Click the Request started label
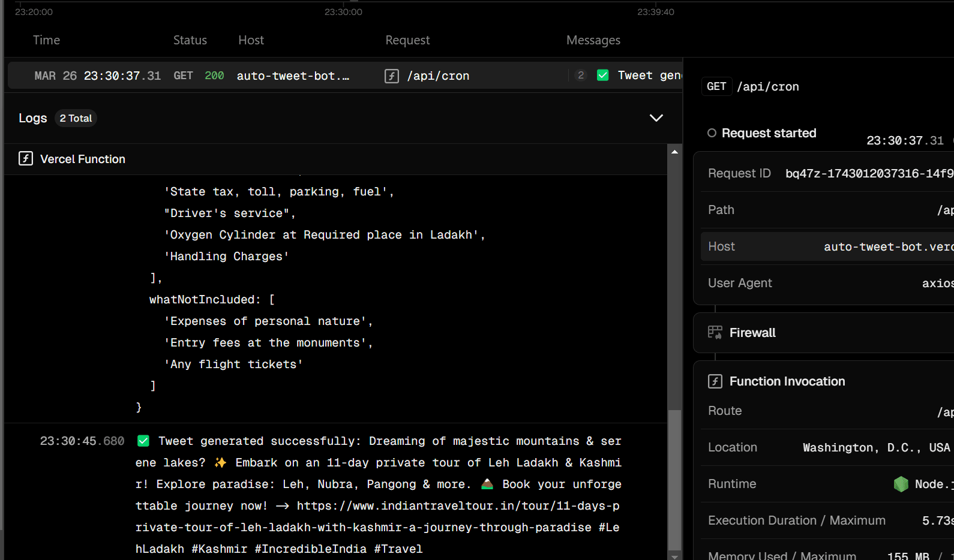 (x=769, y=133)
